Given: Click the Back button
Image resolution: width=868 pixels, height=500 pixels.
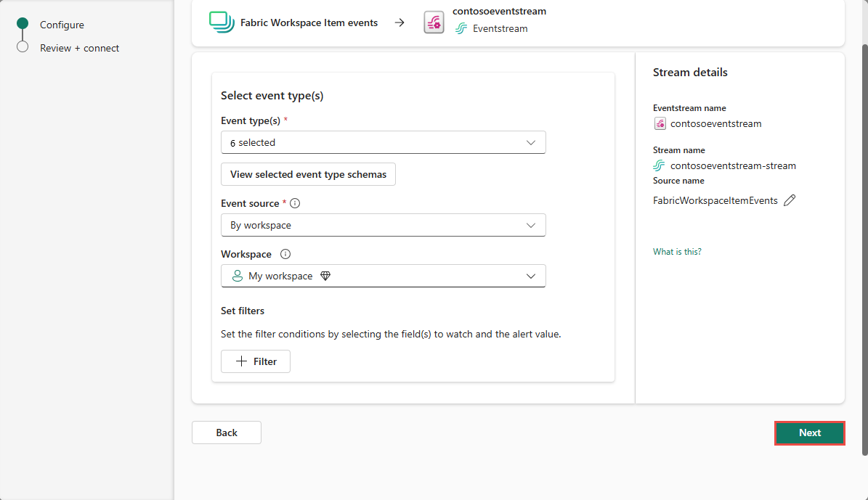Looking at the screenshot, I should click(227, 433).
